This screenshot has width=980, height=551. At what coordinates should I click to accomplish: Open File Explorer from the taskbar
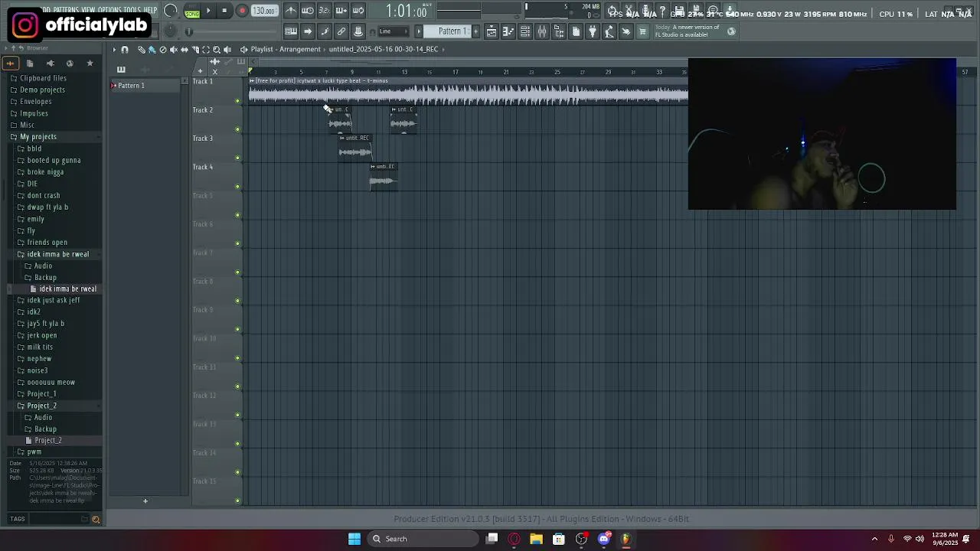(x=536, y=539)
